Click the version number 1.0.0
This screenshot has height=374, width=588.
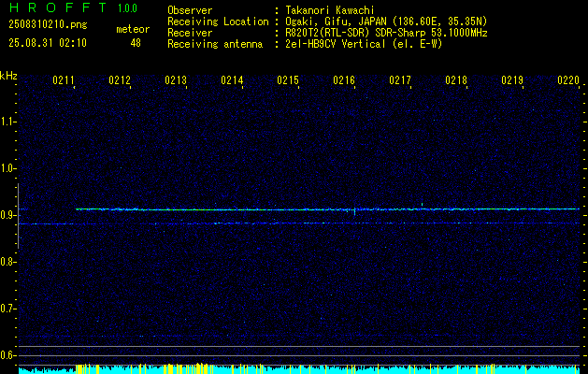pos(127,8)
